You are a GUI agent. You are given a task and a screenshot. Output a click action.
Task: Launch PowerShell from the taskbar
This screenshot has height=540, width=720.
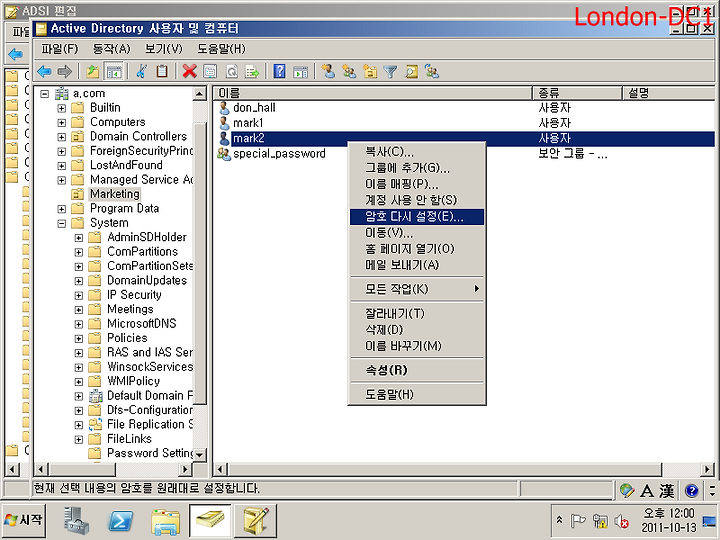pyautogui.click(x=120, y=521)
